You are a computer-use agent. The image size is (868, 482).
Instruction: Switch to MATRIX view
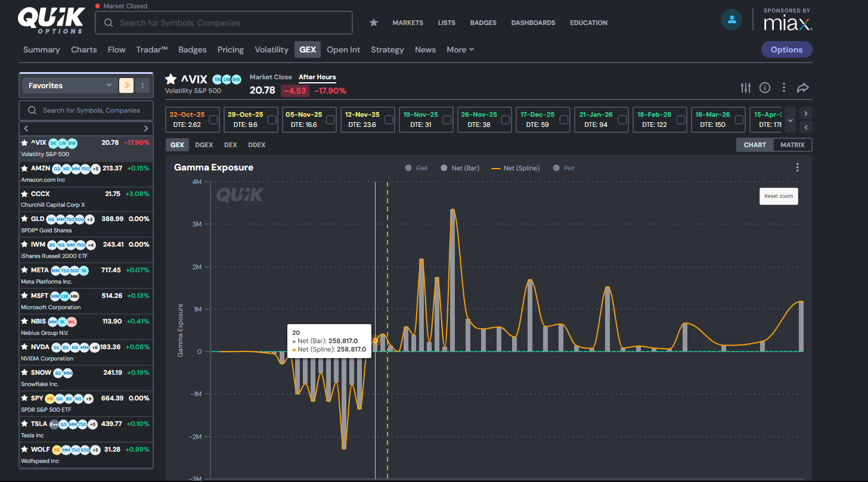tap(792, 145)
